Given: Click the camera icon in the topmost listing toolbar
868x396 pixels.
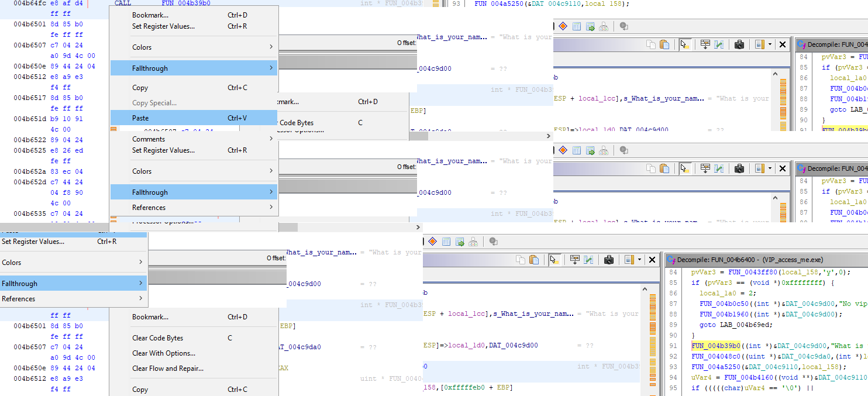Looking at the screenshot, I should 739,44.
